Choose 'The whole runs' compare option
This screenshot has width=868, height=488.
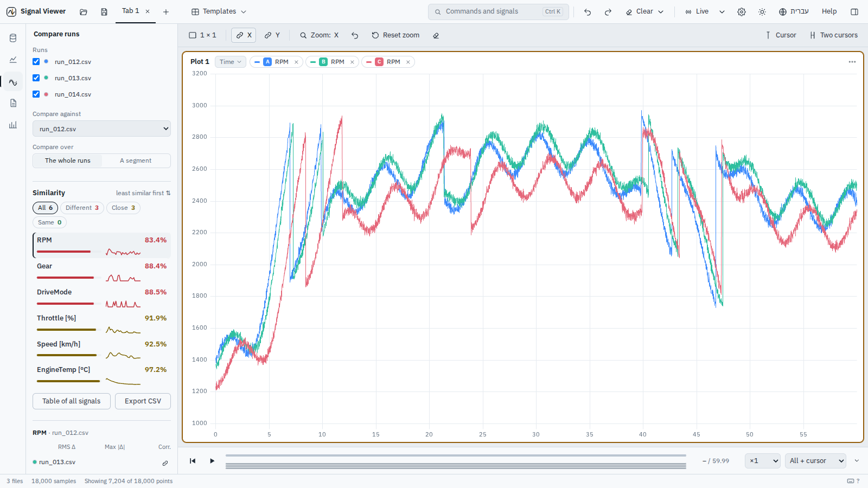click(x=68, y=160)
